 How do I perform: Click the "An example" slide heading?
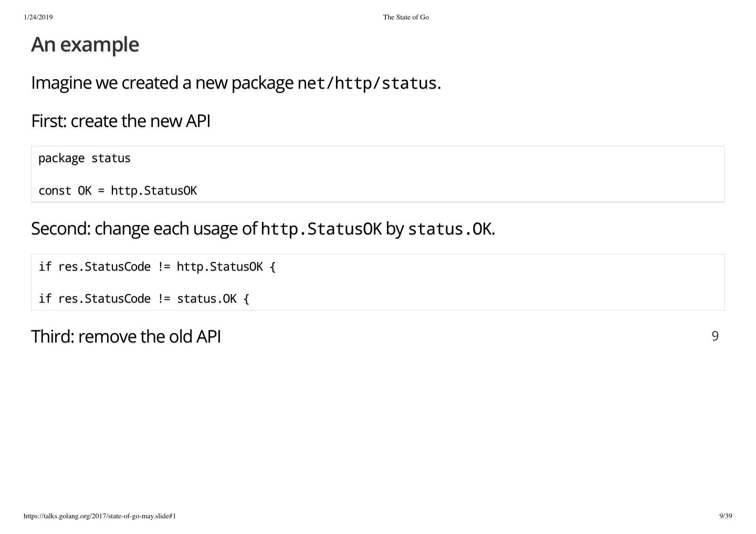pyautogui.click(x=85, y=45)
